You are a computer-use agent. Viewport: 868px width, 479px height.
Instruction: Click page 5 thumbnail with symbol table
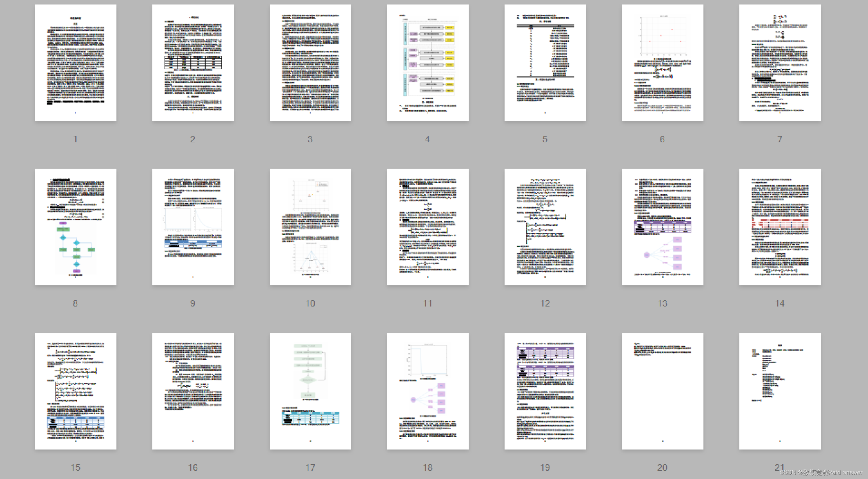[545, 63]
